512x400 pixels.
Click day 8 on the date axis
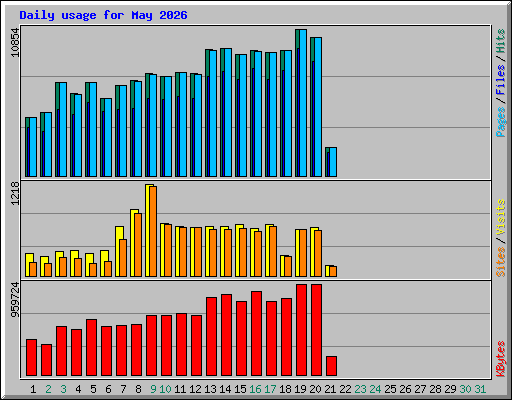click(138, 389)
